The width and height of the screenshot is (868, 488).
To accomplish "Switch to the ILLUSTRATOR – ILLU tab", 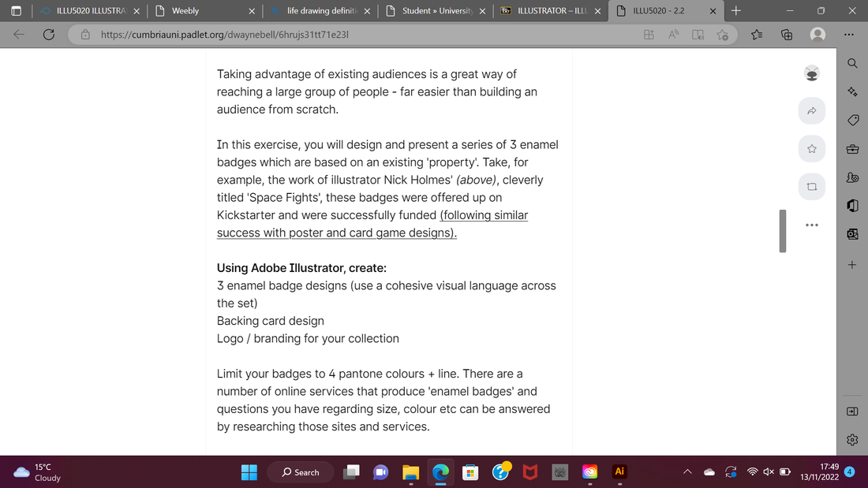I will (x=550, y=10).
